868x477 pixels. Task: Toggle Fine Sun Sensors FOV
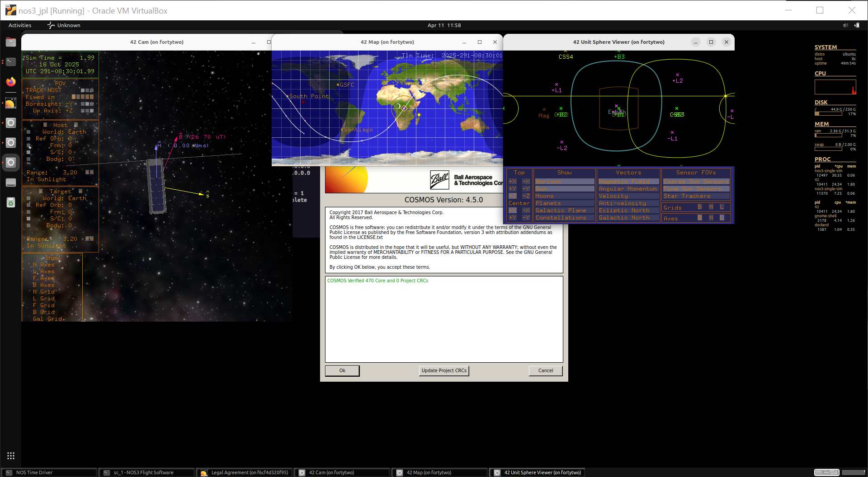[x=696, y=189]
